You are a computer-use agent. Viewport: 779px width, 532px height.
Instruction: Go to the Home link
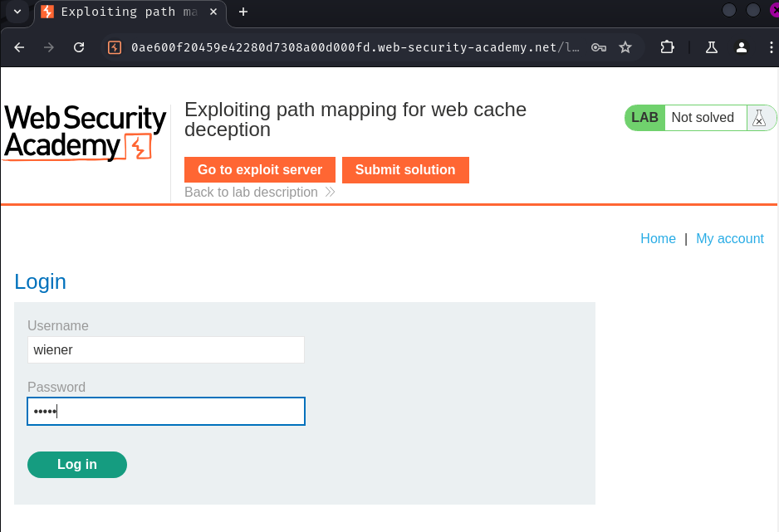658,239
